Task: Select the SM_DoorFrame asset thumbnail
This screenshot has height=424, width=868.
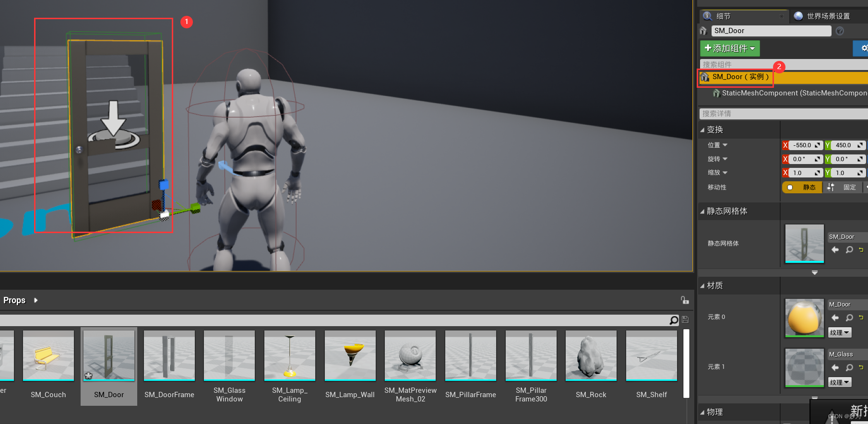Action: [x=169, y=355]
